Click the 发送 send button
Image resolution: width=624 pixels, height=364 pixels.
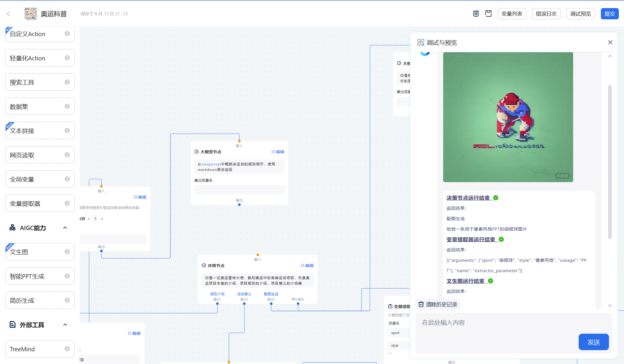[x=594, y=342]
